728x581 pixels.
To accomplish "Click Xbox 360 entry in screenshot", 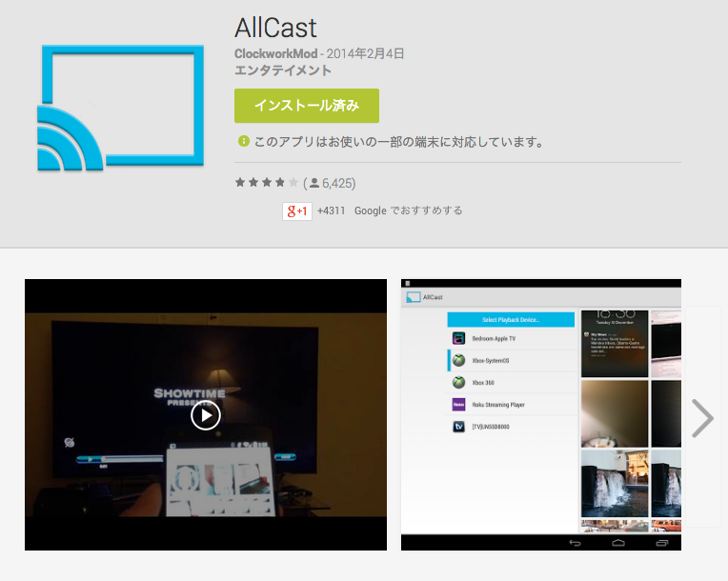I will 483,383.
